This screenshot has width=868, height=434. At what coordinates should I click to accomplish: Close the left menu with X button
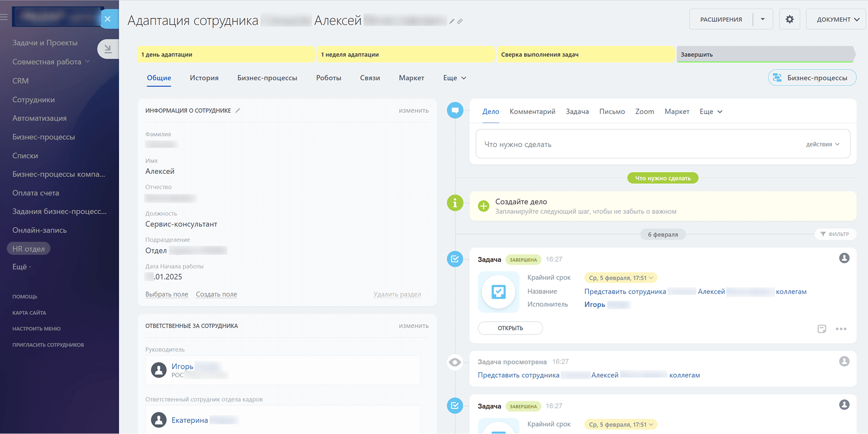pos(108,19)
